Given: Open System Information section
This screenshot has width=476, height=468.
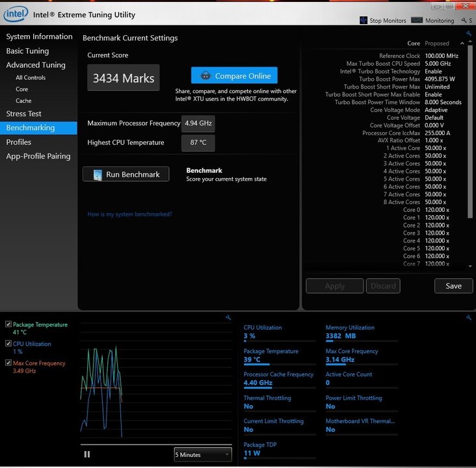Looking at the screenshot, I should [x=39, y=36].
